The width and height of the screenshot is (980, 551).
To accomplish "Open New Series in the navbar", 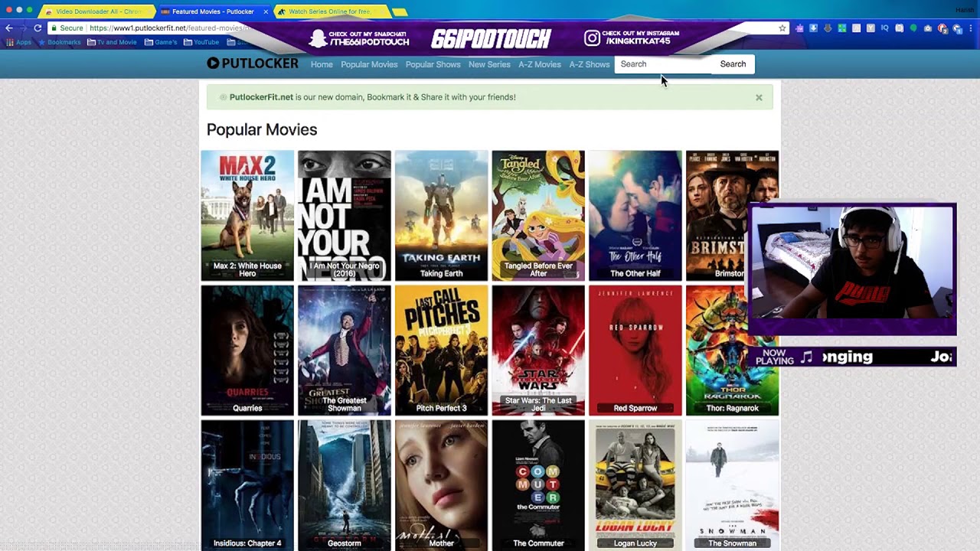I will pyautogui.click(x=489, y=64).
